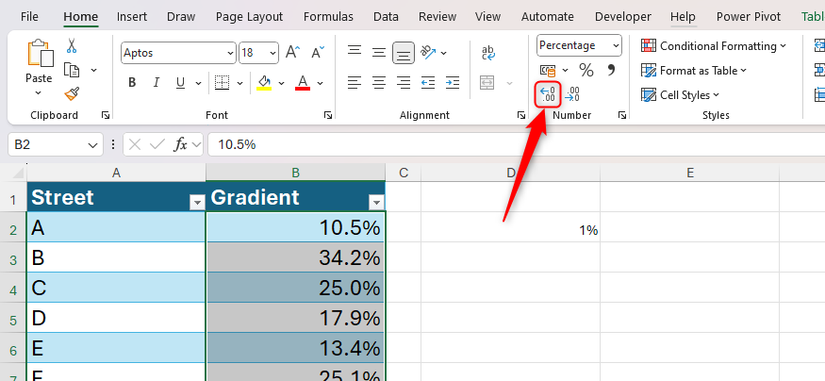Screen dimensions: 825x381
Task: Open Number format dialog launcher
Action: [621, 115]
